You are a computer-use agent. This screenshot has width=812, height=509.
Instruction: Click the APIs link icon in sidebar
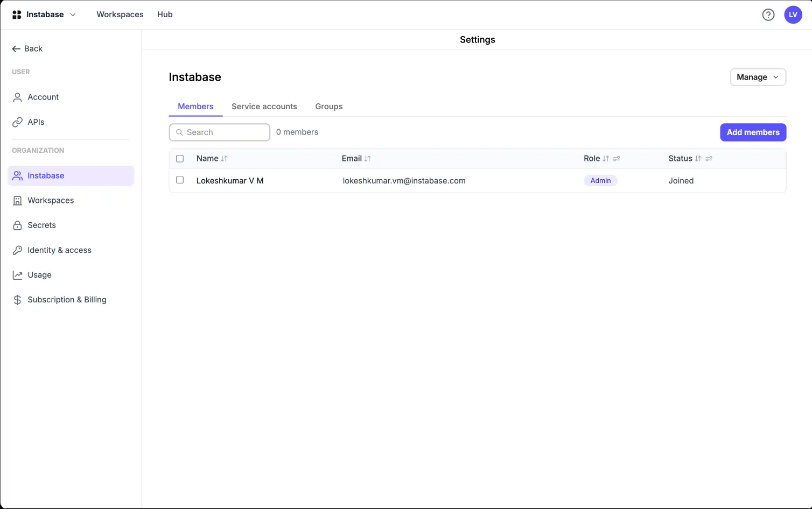[18, 122]
